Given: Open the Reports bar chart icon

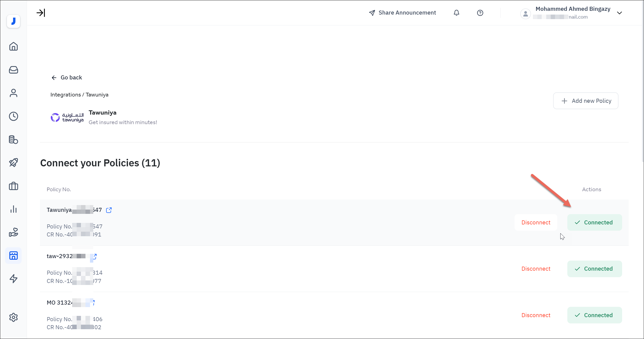Looking at the screenshot, I should [14, 209].
